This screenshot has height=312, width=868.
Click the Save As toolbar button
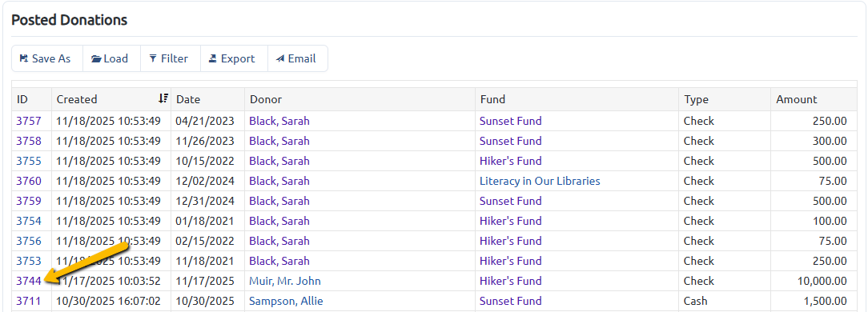point(47,58)
